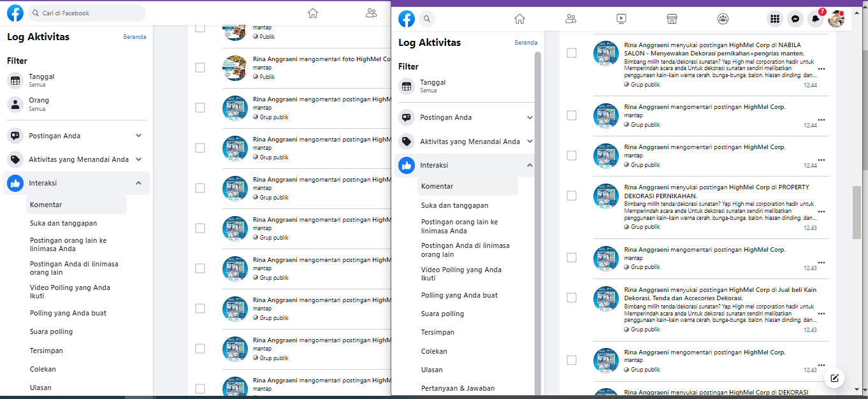The width and height of the screenshot is (868, 399).
Task: Open Facebook logo in front window
Action: pos(407,19)
